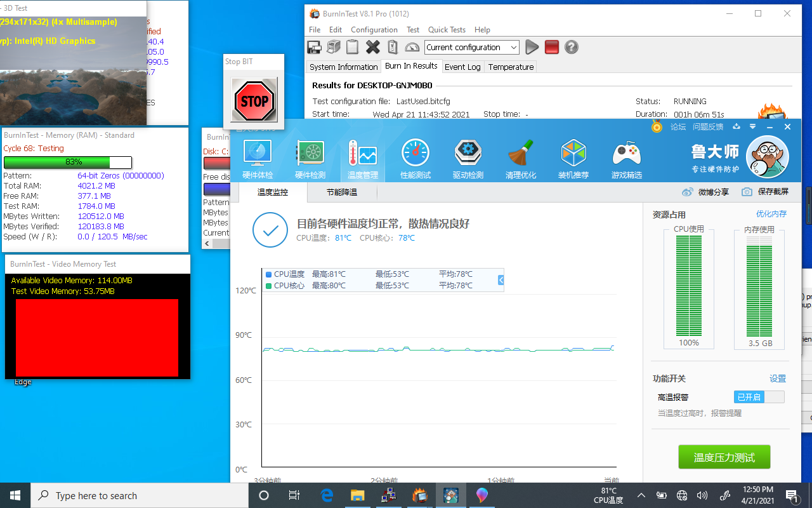Expand the Current configuration dropdown
This screenshot has height=508, width=812.
513,48
